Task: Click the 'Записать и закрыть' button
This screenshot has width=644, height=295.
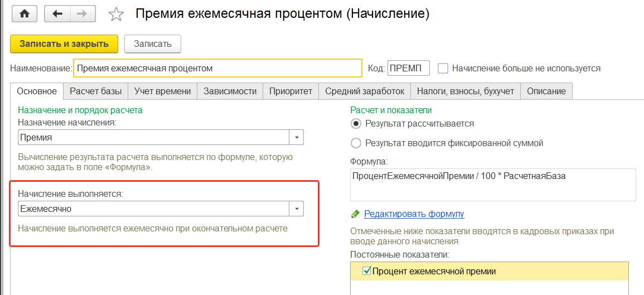Action: [x=64, y=43]
